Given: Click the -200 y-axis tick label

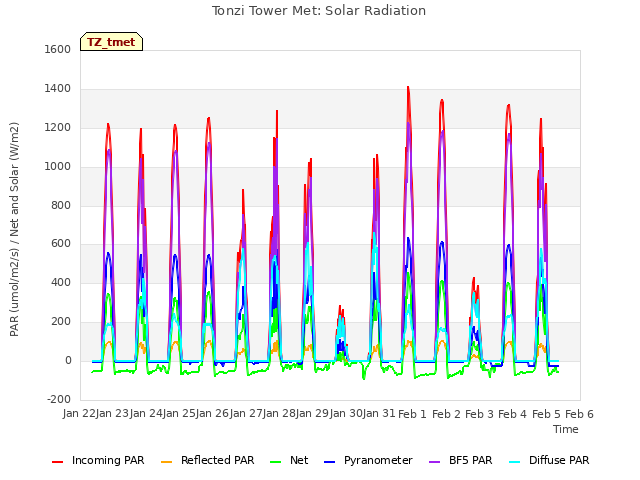Looking at the screenshot, I should 59,399.
